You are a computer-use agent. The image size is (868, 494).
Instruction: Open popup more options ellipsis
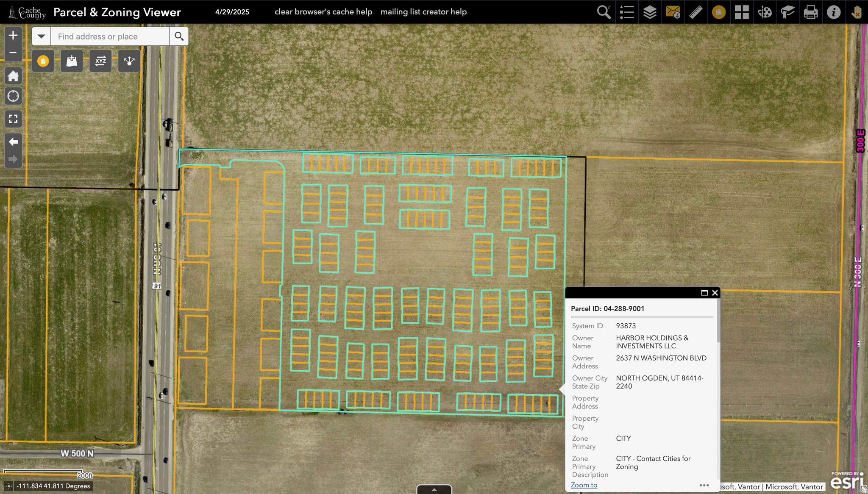pyautogui.click(x=704, y=485)
